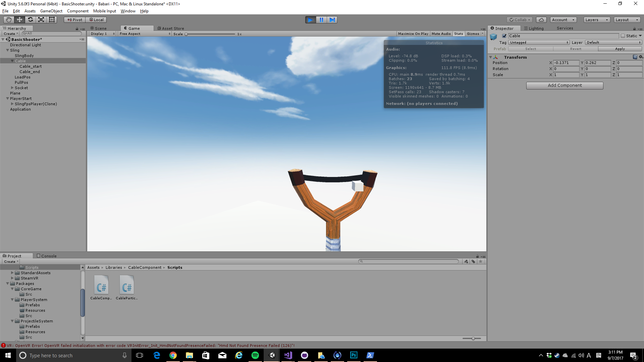Open the Collab panel
Screen dimensions: 644x362
point(519,19)
